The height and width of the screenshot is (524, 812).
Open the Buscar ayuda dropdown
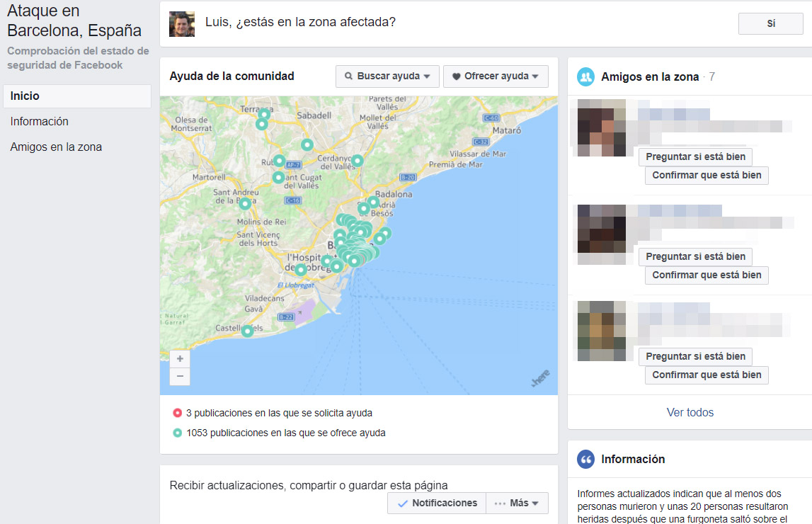[x=387, y=76]
